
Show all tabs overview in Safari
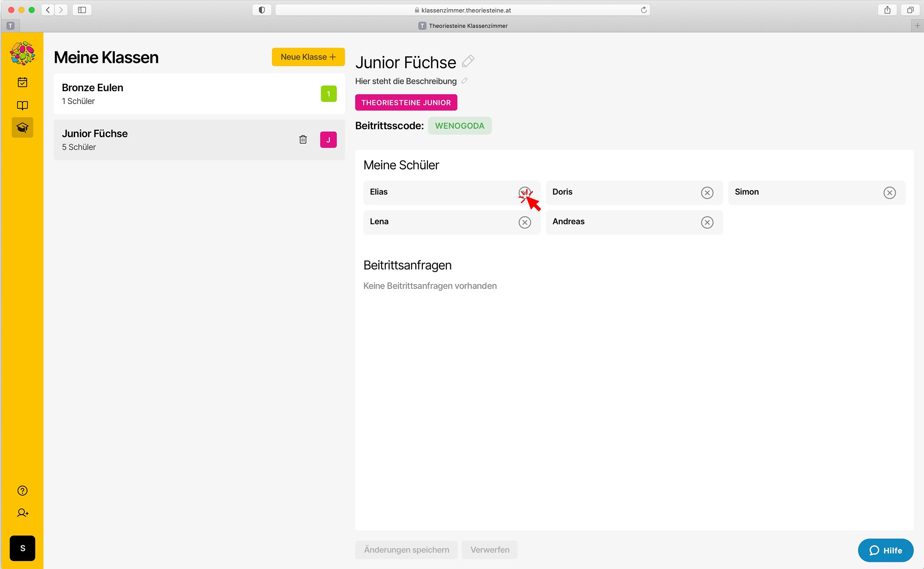click(910, 10)
